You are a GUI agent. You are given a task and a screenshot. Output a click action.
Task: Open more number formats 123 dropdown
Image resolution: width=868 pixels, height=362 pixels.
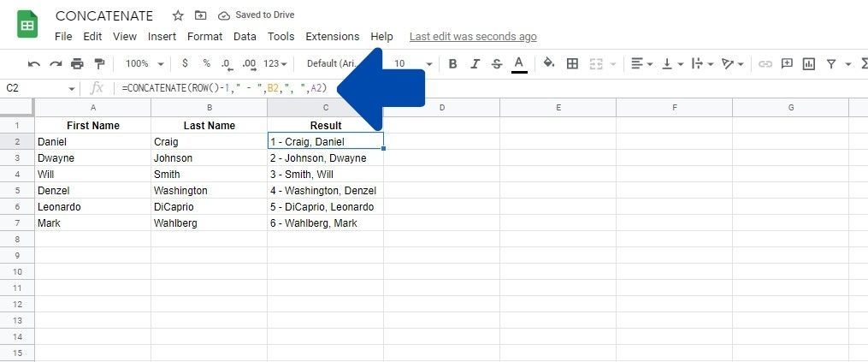coord(275,63)
